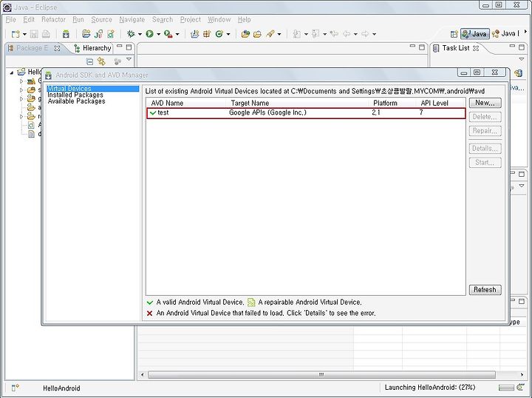Open the Run configurations dropdown arrow

(x=158, y=34)
